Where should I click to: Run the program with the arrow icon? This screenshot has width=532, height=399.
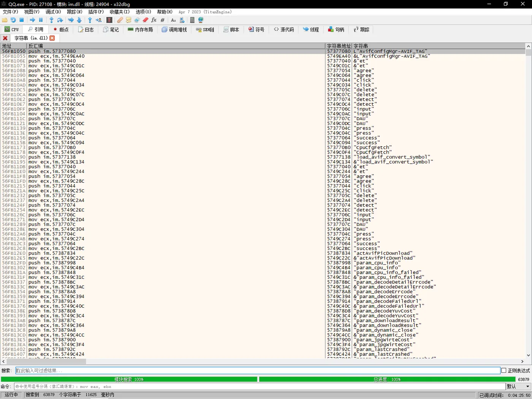(32, 20)
